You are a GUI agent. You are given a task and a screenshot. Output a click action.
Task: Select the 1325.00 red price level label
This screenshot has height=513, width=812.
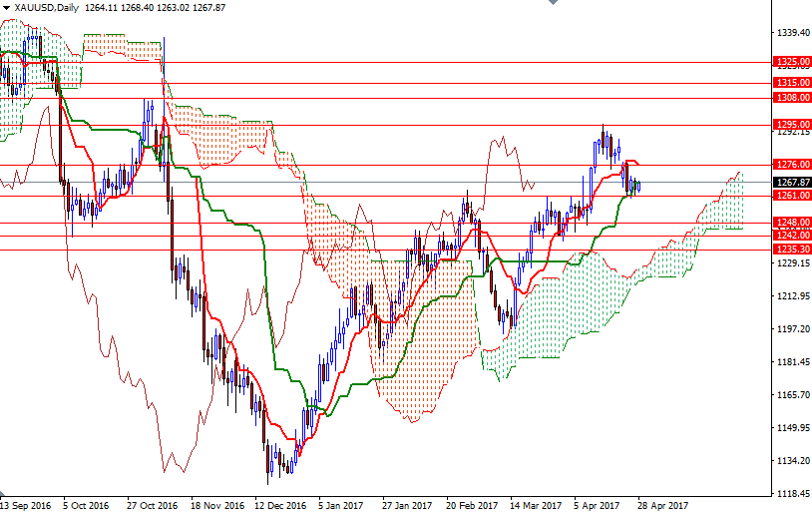coord(792,62)
